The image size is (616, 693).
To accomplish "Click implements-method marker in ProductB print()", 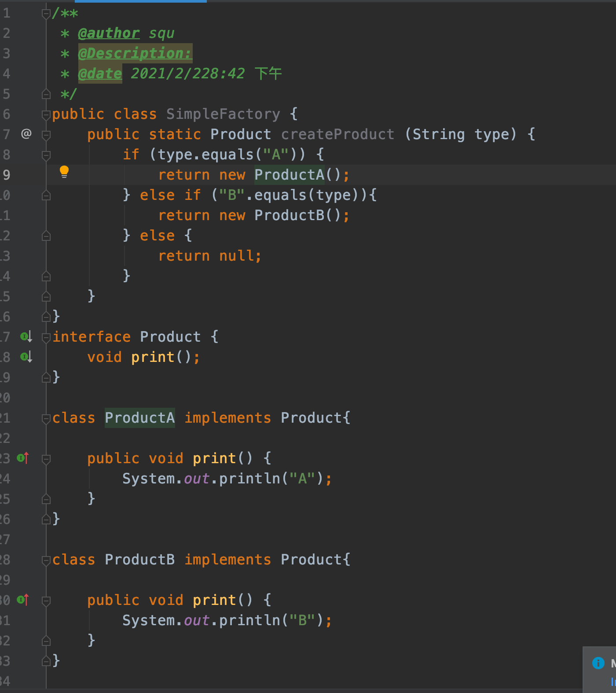I will coord(23,600).
